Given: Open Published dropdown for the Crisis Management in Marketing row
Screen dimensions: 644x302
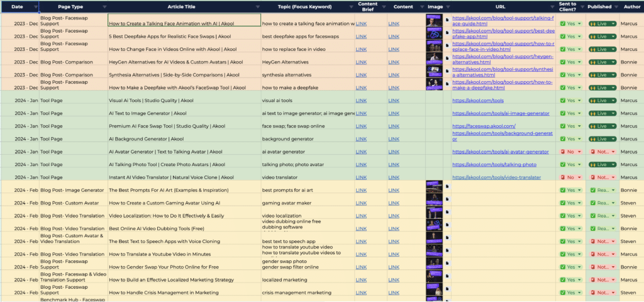Looking at the screenshot, I should [602, 293].
